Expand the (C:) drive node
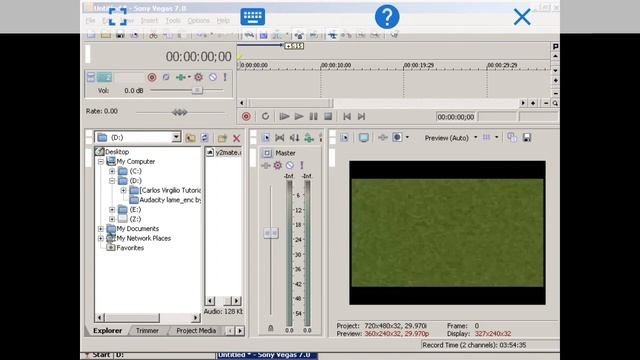Image resolution: width=640 pixels, height=360 pixels. point(112,171)
